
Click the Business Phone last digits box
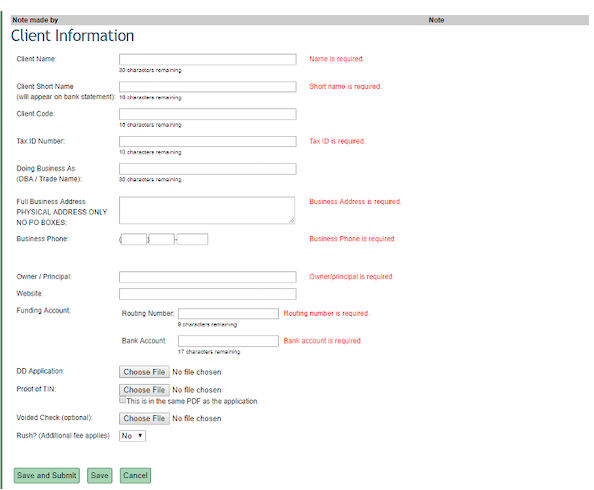click(192, 239)
